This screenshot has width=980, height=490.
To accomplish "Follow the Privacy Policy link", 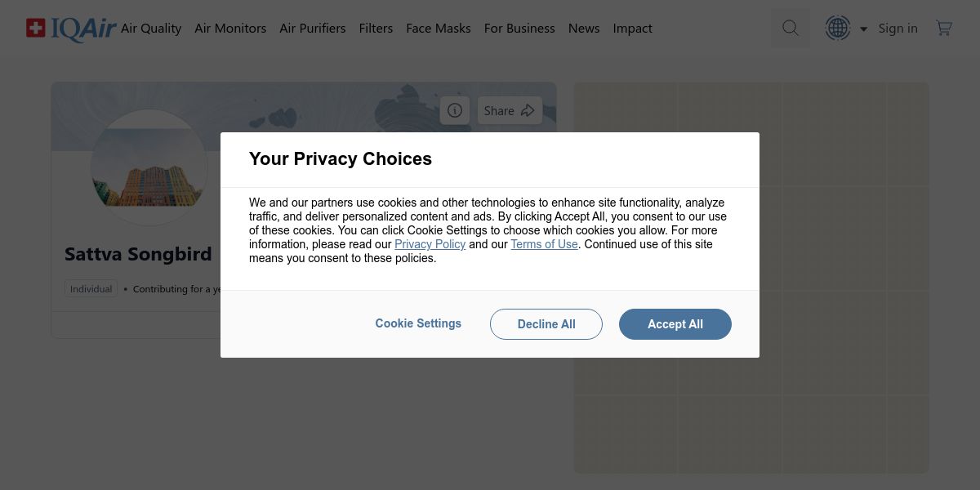I will pyautogui.click(x=430, y=244).
